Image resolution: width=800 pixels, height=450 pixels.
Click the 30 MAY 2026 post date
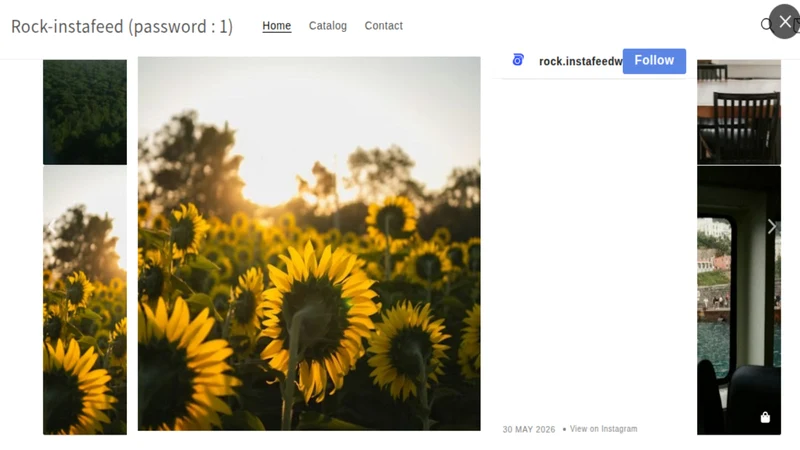pyautogui.click(x=529, y=430)
